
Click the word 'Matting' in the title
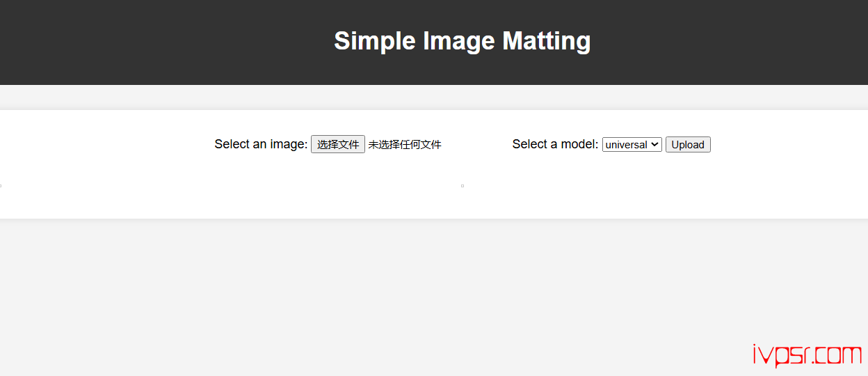click(546, 40)
